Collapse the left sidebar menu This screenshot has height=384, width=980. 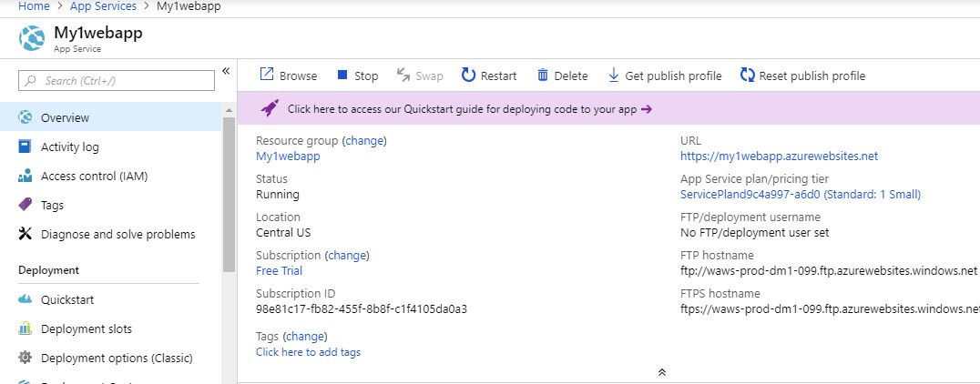point(226,70)
